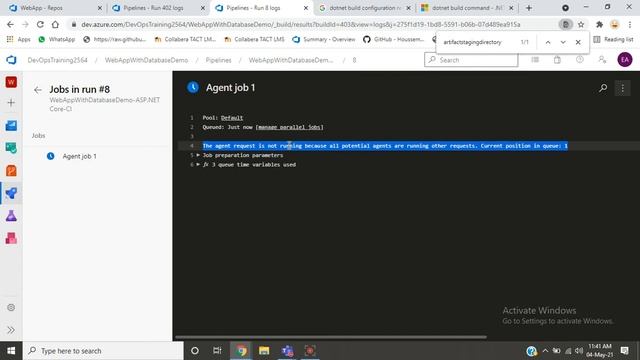Open new browser tab

pyautogui.click(x=529, y=8)
